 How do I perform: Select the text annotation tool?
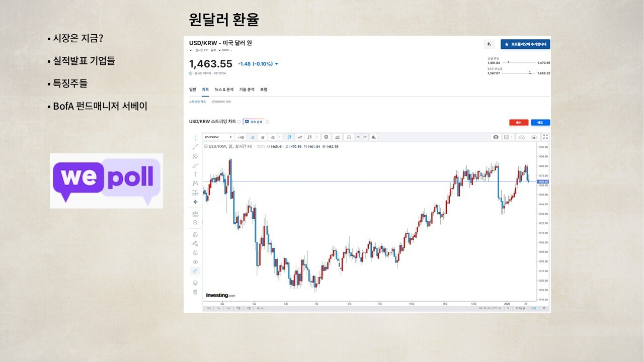(195, 174)
